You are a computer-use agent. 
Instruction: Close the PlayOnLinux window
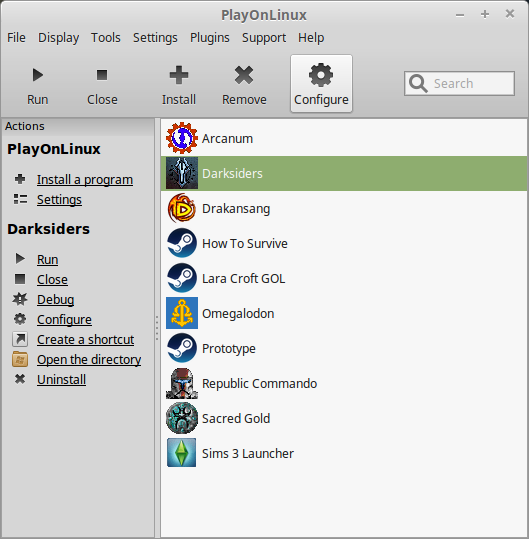click(x=510, y=14)
